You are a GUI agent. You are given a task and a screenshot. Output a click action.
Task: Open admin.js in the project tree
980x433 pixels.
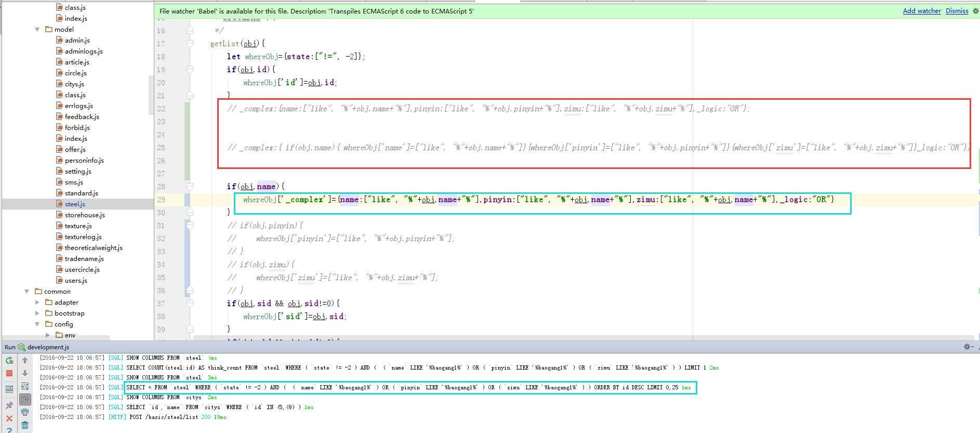point(77,41)
